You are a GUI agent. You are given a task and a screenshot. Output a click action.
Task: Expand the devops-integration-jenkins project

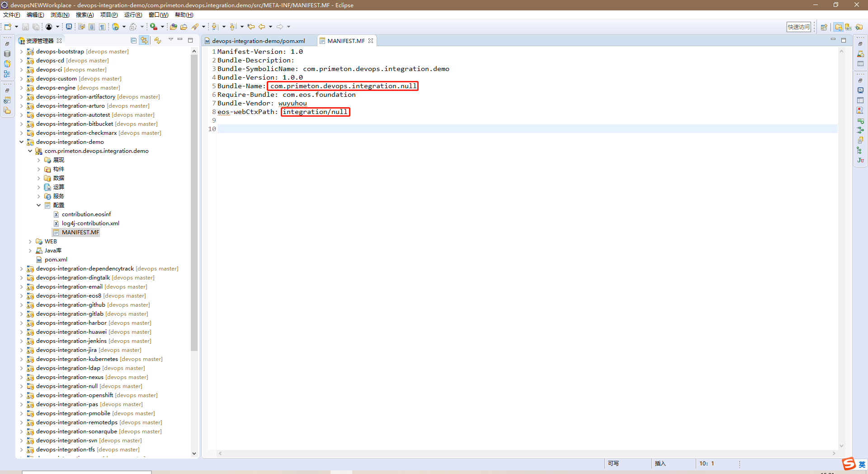[x=21, y=341]
